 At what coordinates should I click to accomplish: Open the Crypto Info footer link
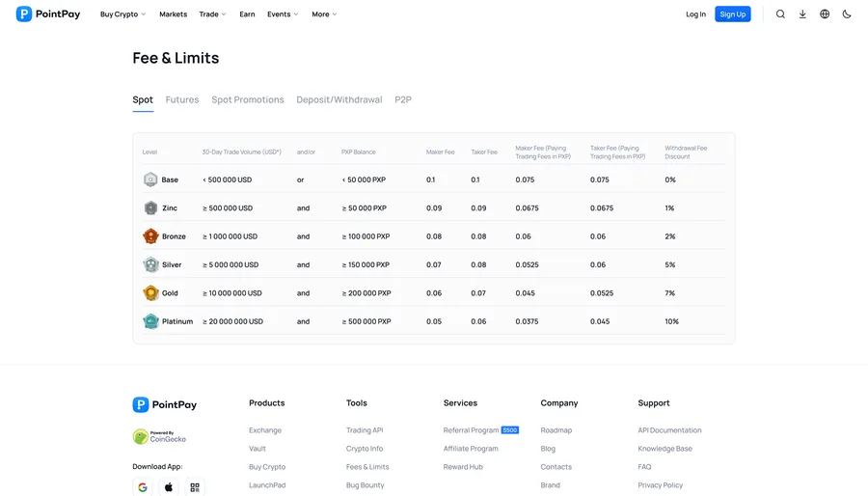(365, 449)
